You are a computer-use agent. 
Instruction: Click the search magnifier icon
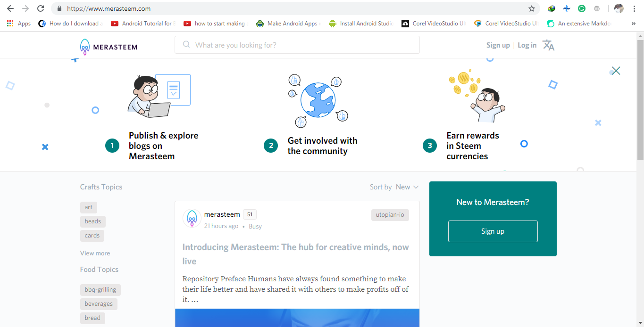pos(186,45)
